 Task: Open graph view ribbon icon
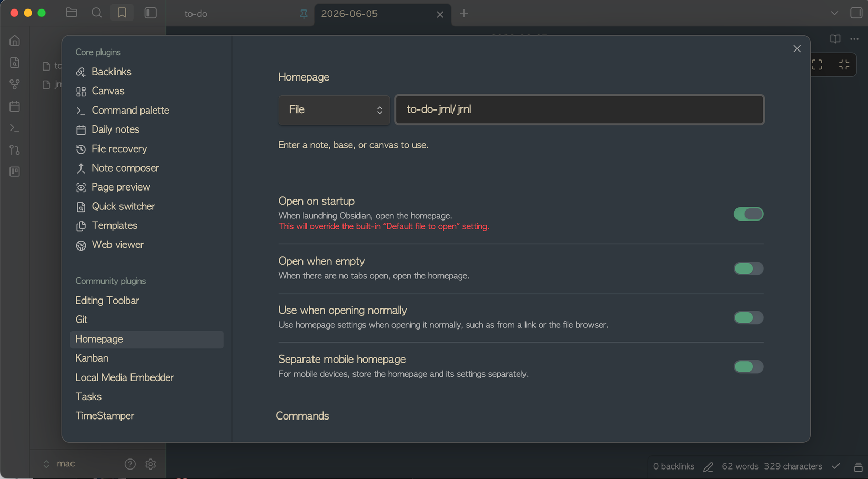coord(15,84)
